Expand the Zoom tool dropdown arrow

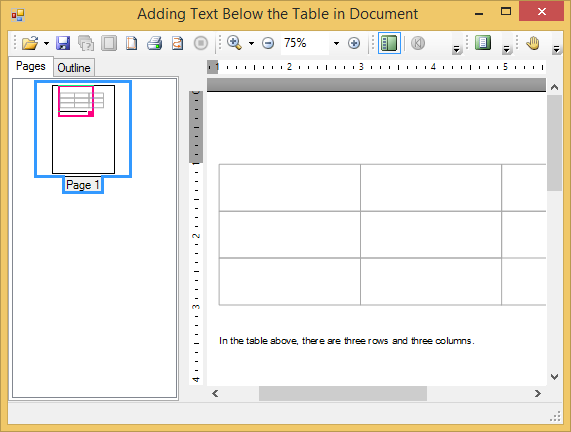(x=251, y=43)
